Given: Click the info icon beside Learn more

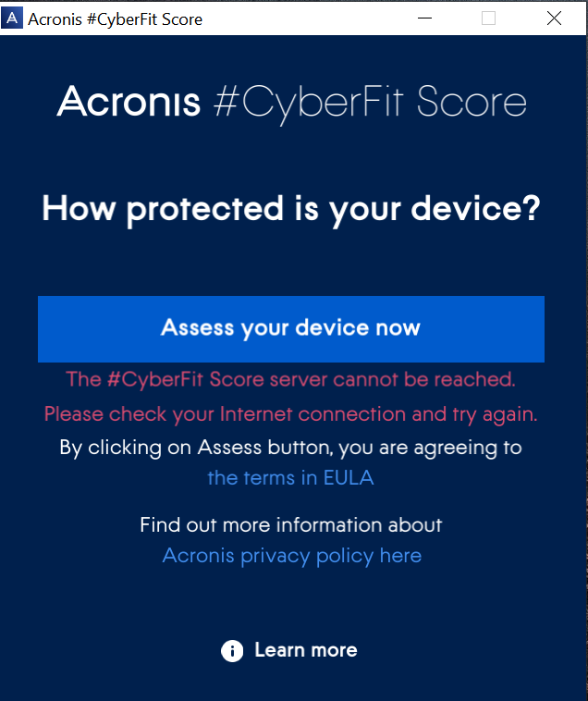Looking at the screenshot, I should pos(232,651).
